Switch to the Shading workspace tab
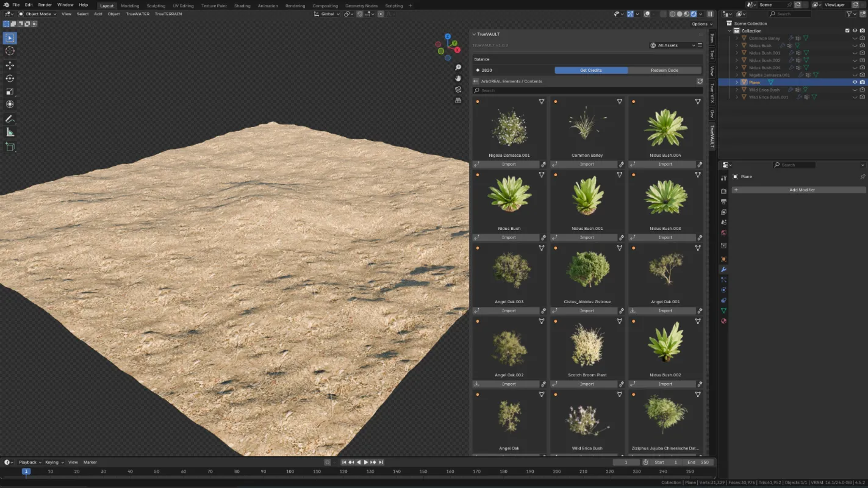This screenshot has width=868, height=488. 242,5
